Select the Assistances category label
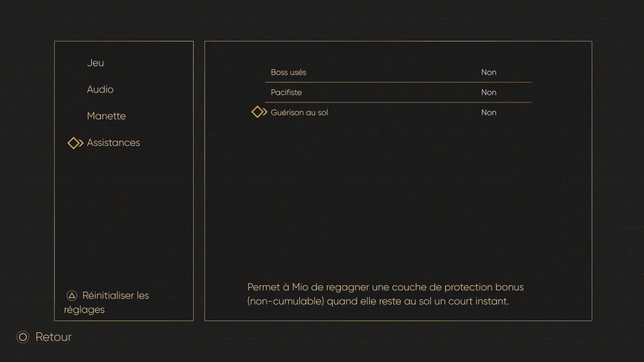 [x=113, y=143]
